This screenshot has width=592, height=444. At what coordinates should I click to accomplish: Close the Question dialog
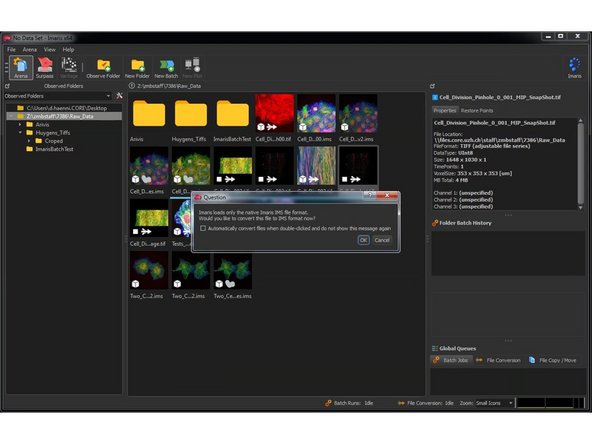(387, 195)
